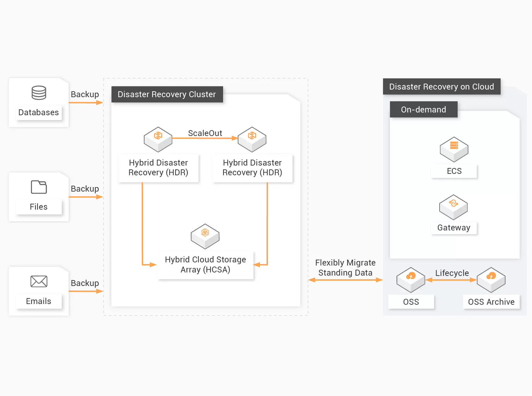Click the Disaster Recovery on Cloud header
The width and height of the screenshot is (532, 396).
[x=441, y=87]
